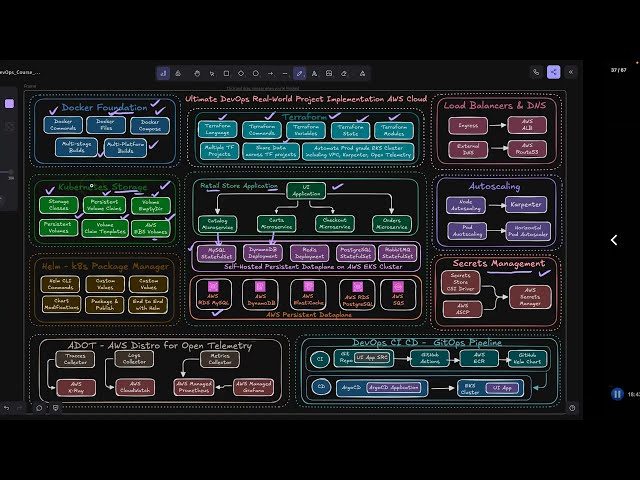Pick the purple stroke color swatch
This screenshot has width=640, height=480.
click(x=9, y=104)
